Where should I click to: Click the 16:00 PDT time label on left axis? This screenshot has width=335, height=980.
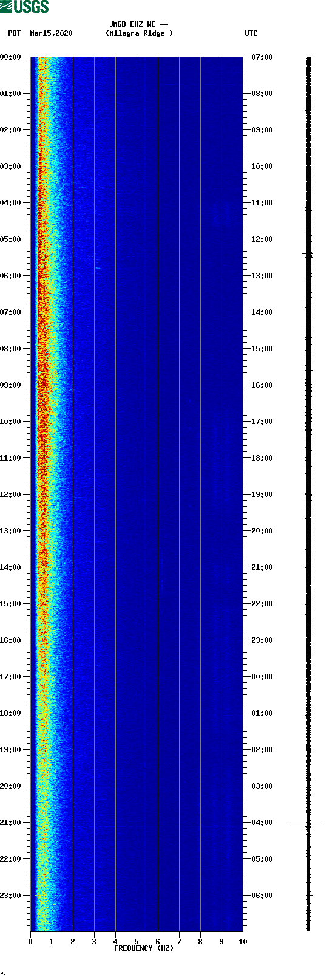(10, 640)
